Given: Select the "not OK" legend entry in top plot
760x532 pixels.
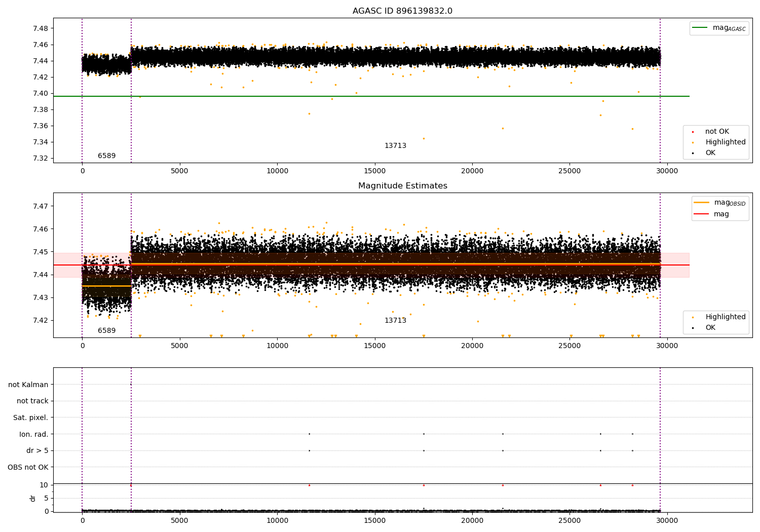Looking at the screenshot, I should [717, 132].
